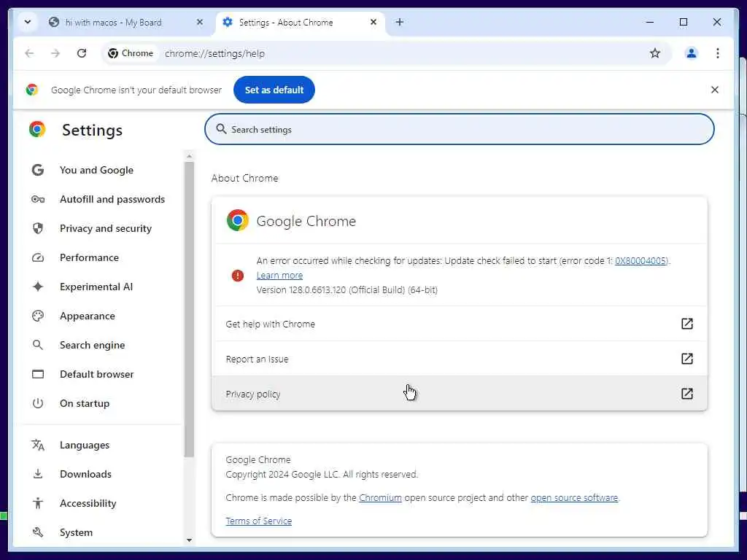
Task: Click the speedometer Performance icon
Action: click(38, 257)
